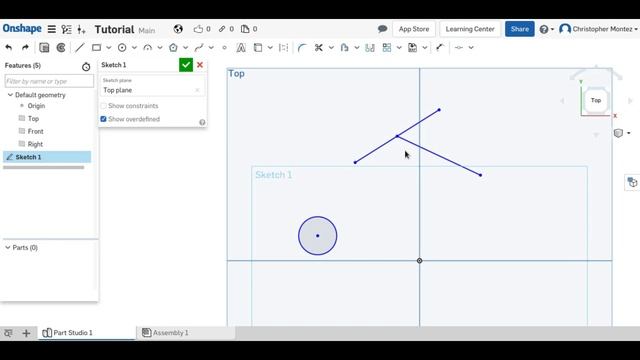Screen dimensions: 640x360
Task: Expand the Arc tool dropdown
Action: click(160, 48)
